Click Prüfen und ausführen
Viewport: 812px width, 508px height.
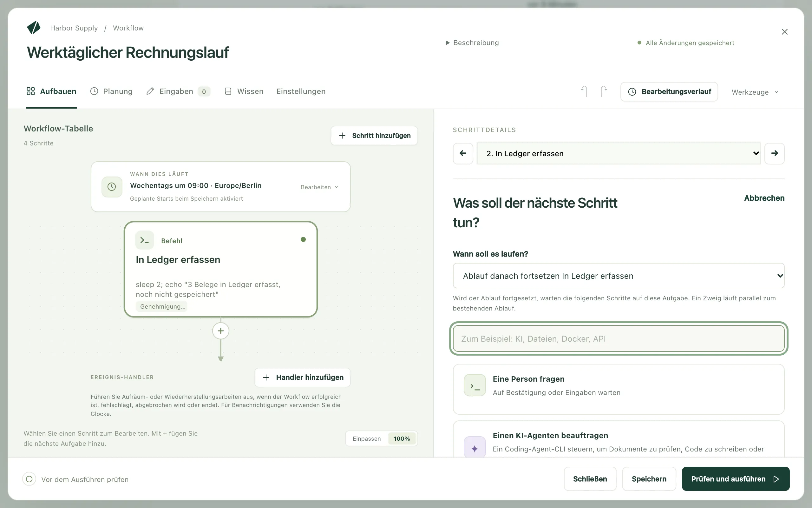[x=736, y=479]
